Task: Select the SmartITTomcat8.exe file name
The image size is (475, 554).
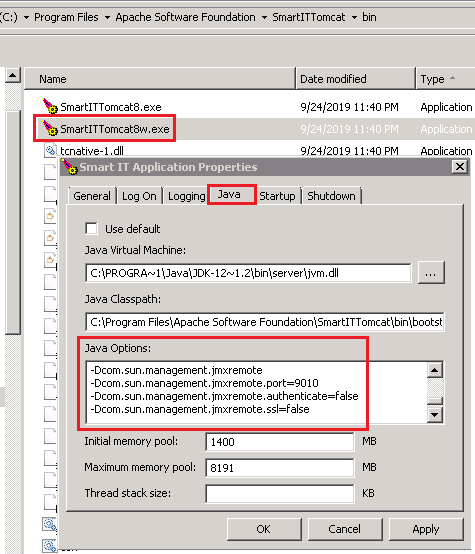Action: point(111,107)
